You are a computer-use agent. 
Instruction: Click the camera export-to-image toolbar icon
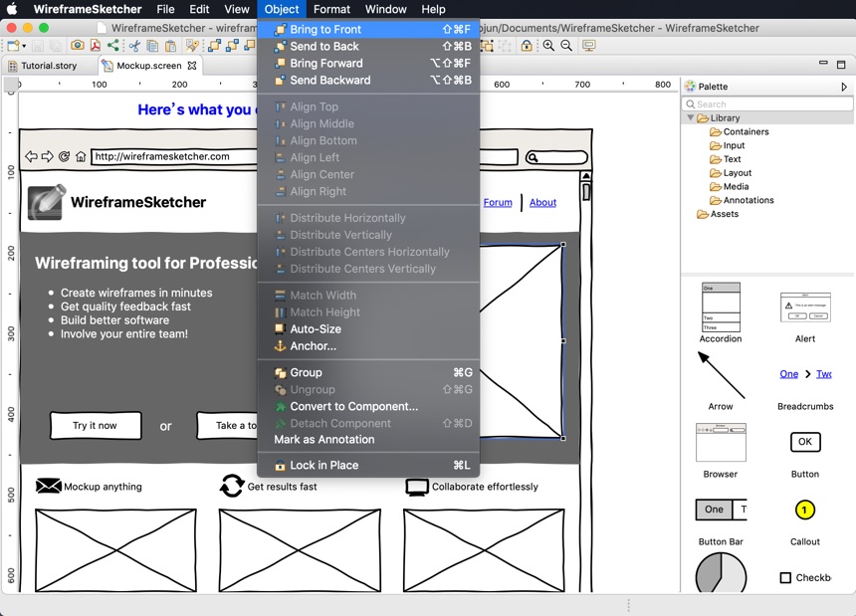click(78, 46)
